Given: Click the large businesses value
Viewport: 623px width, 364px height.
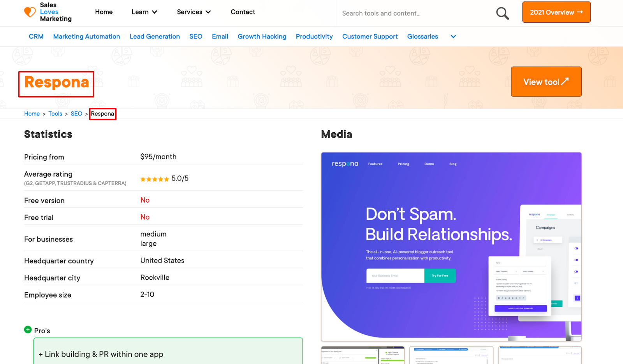Looking at the screenshot, I should (x=148, y=243).
